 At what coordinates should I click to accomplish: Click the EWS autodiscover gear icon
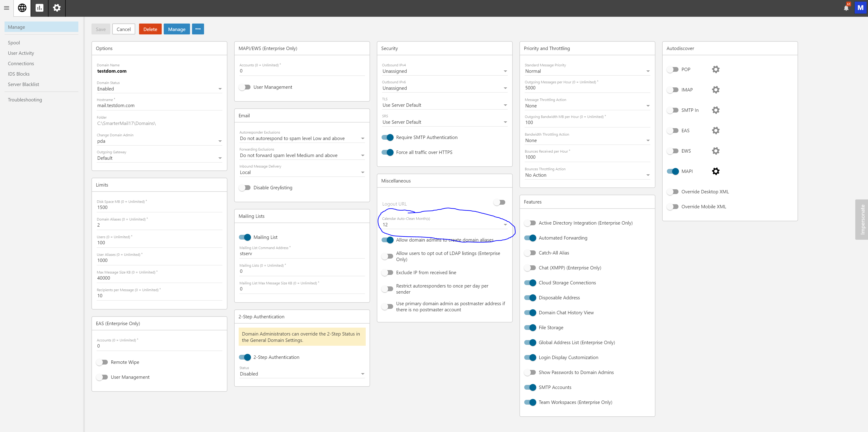[x=715, y=151]
